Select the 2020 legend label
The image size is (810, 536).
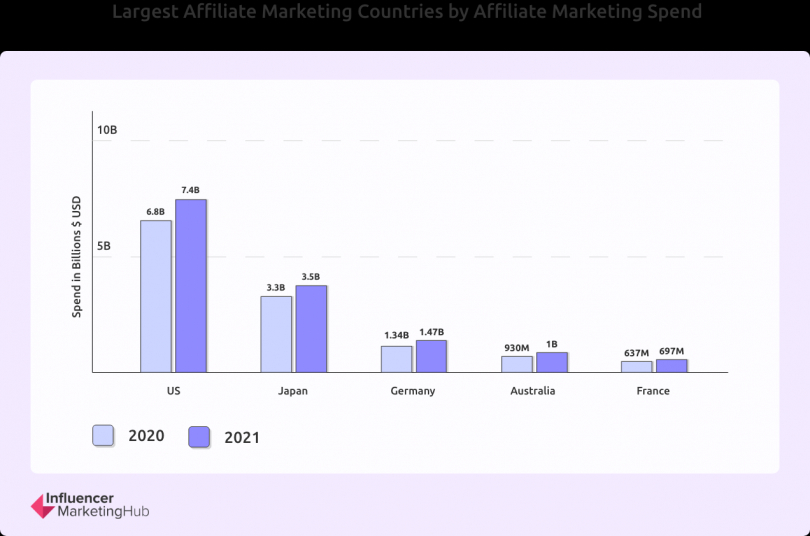click(146, 436)
